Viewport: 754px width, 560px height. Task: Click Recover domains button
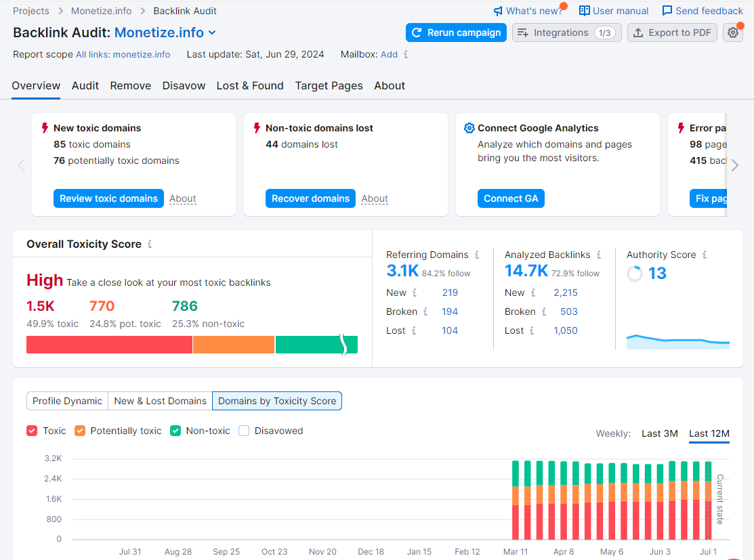(x=310, y=198)
